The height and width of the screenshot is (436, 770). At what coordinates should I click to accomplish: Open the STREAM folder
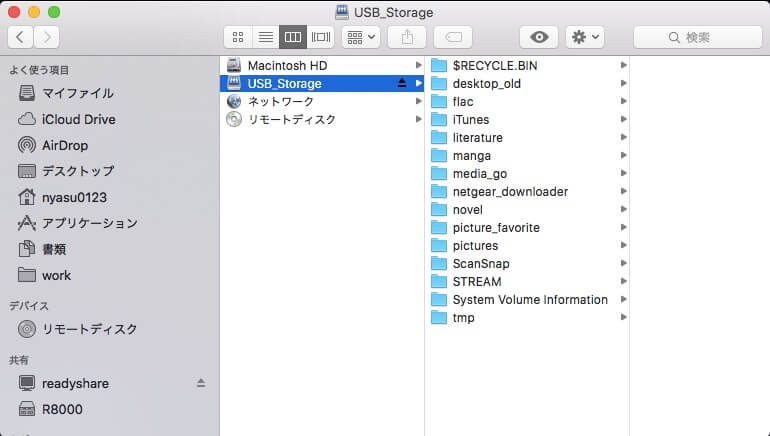pos(529,281)
